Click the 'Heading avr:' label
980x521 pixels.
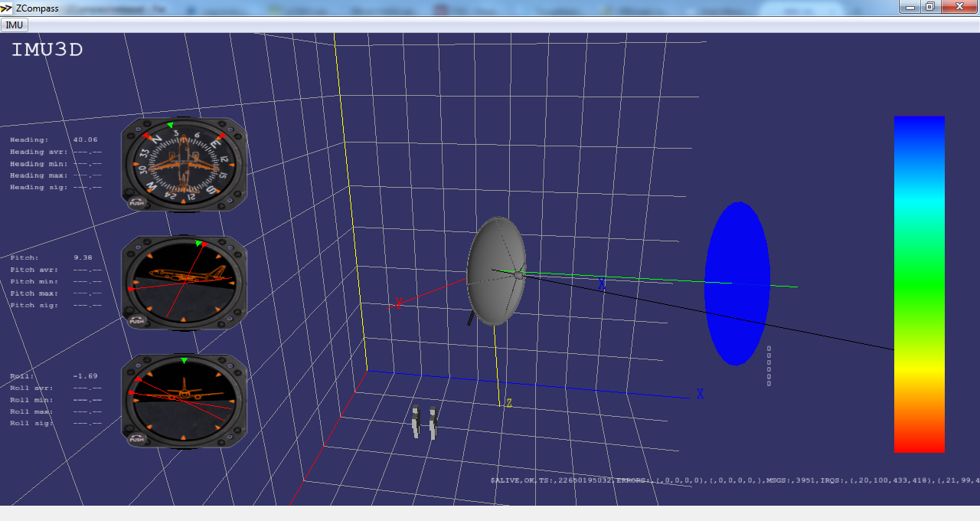coord(38,152)
